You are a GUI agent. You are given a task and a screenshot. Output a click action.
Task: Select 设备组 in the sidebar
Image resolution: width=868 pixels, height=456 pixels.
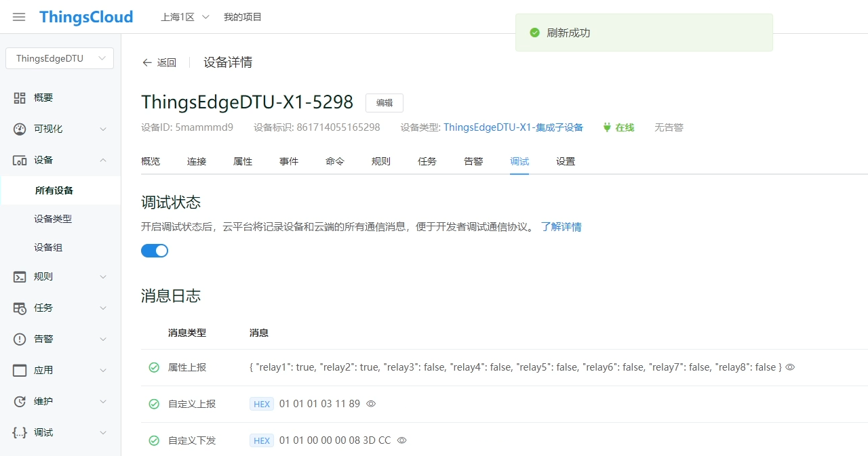(48, 247)
